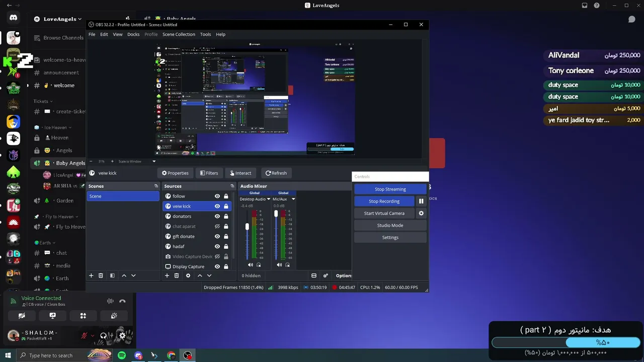Hide the donators source

tap(217, 216)
